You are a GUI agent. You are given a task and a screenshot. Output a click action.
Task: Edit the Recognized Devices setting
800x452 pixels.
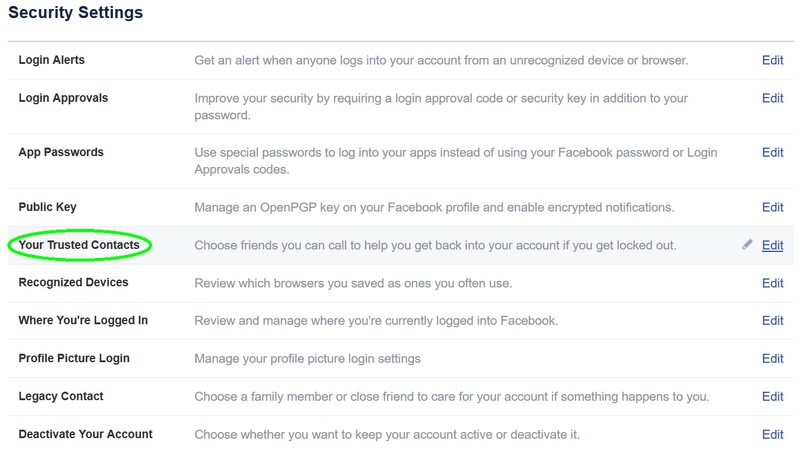(x=772, y=283)
